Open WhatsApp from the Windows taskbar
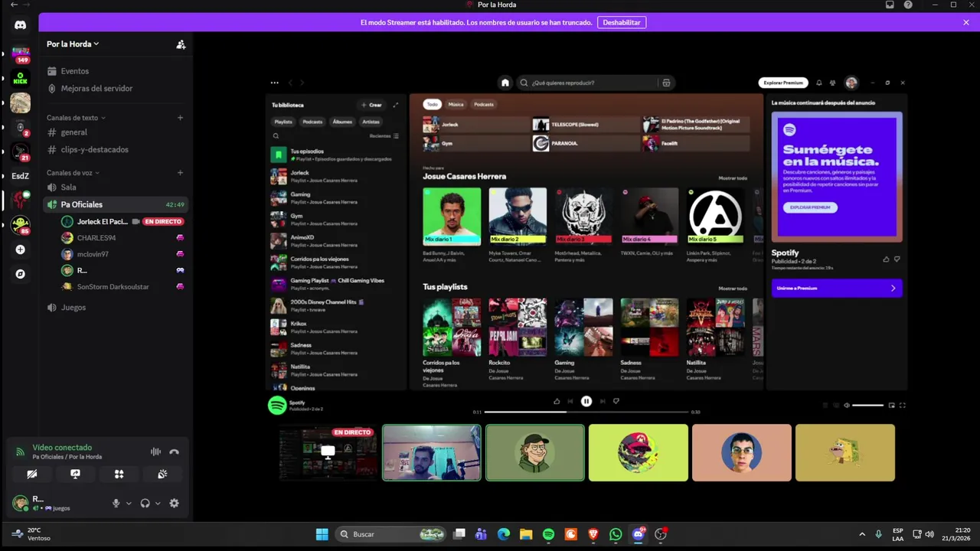Viewport: 980px width, 551px height. click(616, 534)
